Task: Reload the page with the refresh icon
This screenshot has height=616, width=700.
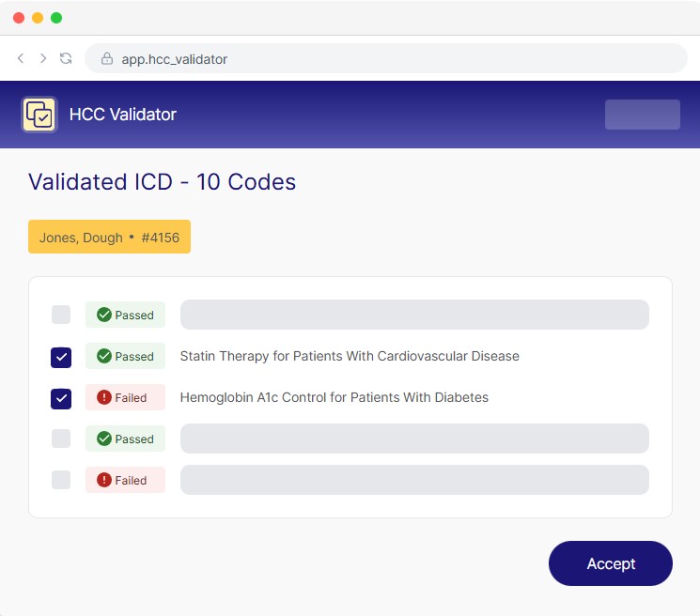Action: 66,58
